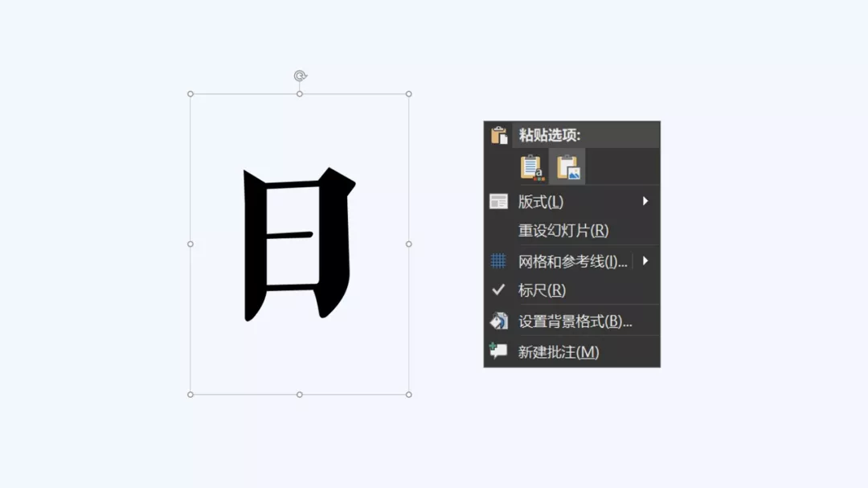Screen dimensions: 868x488
Task: Open 网格和参考线(I)... from the context menu
Action: (x=572, y=261)
